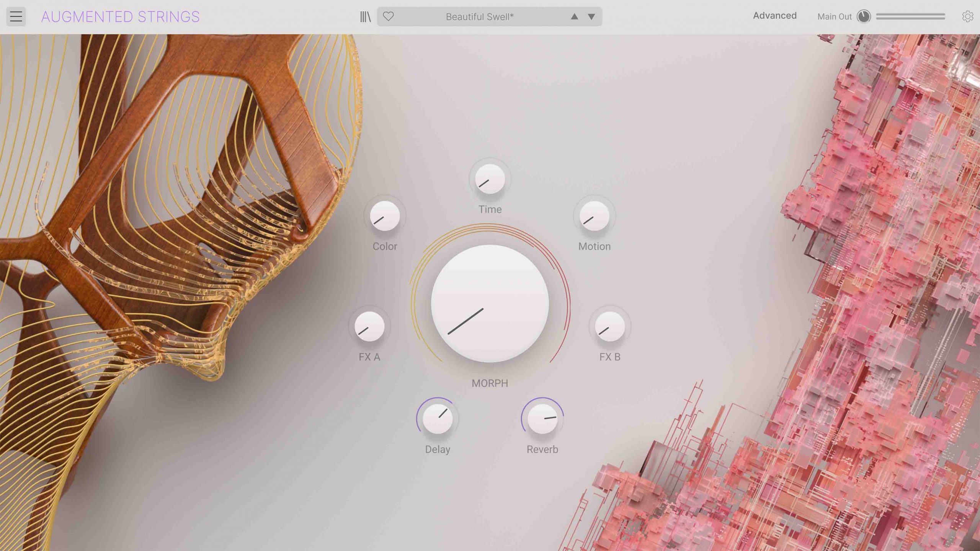The image size is (980, 551).
Task: Open the Advanced panel
Action: (774, 16)
